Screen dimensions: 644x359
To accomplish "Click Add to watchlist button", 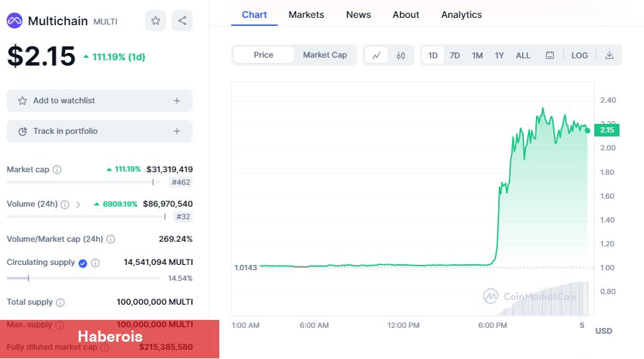I will pyautogui.click(x=99, y=101).
